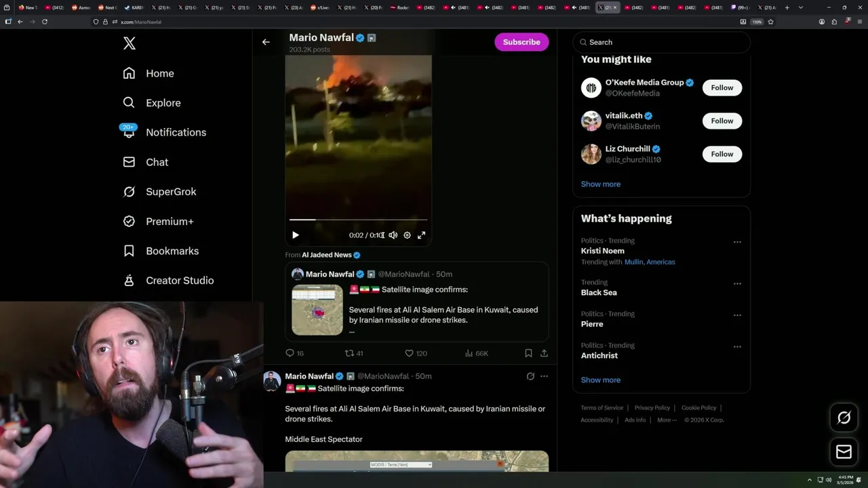View analytics showing 66K views
This screenshot has height=488, width=868.
[476, 353]
